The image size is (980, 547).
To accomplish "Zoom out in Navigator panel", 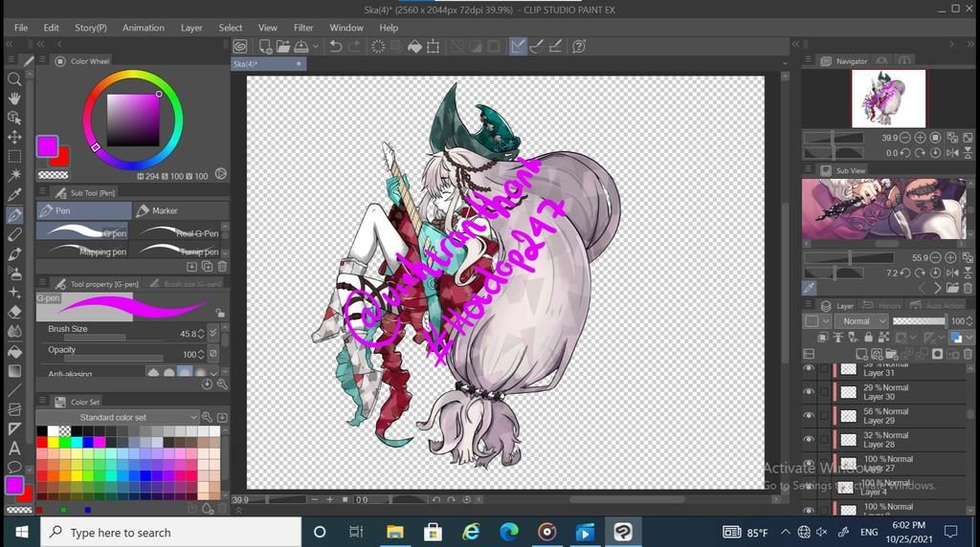I will [905, 138].
